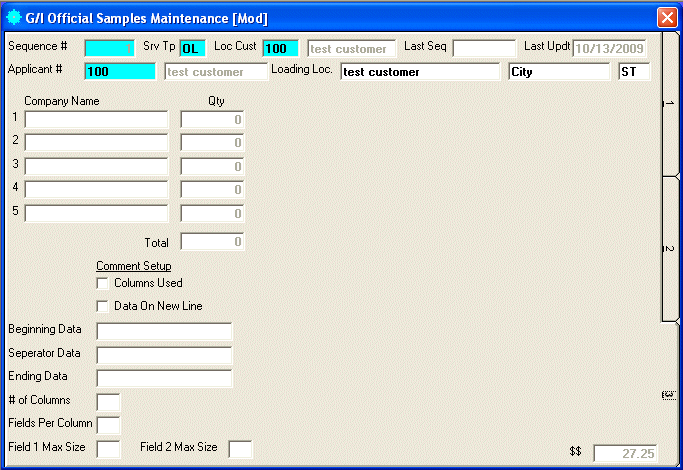Focus the Seperator Data field
Screen dimensions: 683x470
tap(164, 354)
